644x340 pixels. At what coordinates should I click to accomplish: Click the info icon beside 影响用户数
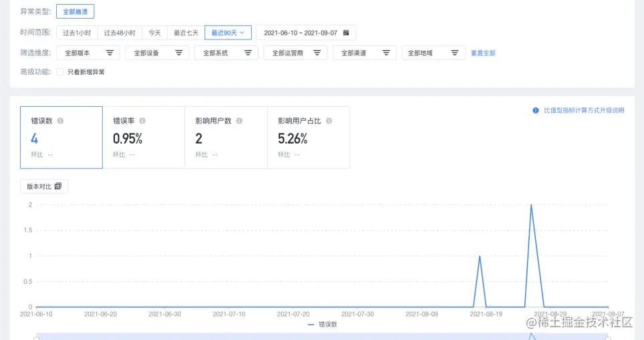239,121
